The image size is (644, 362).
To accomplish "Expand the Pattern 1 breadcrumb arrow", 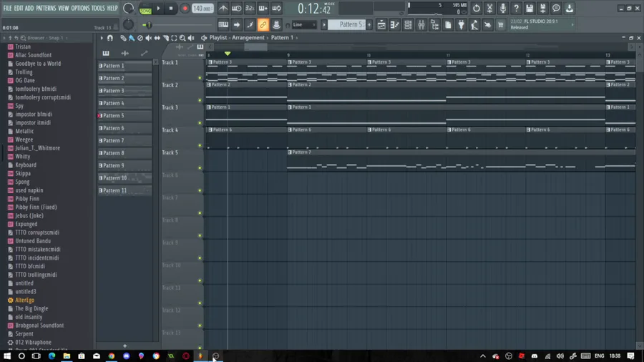I will 297,38.
